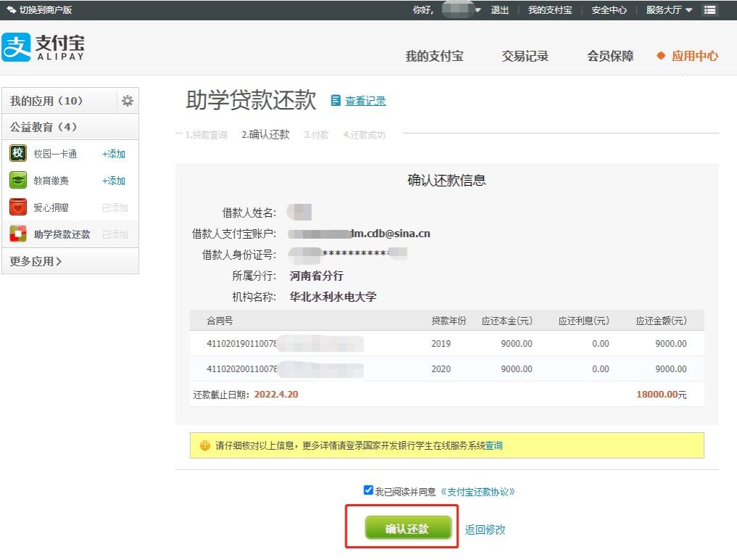737x560 pixels.
Task: Click the 查询 link in the yellow notice
Action: coord(493,445)
